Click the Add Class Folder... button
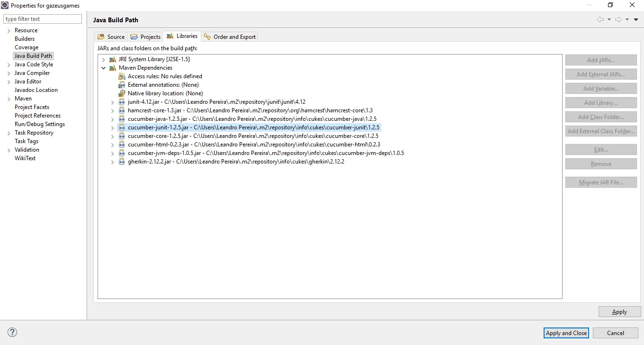Viewport: 644px width, 345px height. (601, 117)
